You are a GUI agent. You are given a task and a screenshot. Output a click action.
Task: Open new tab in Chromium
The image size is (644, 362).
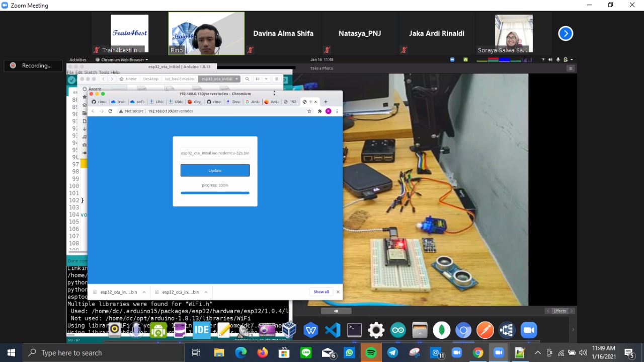326,102
